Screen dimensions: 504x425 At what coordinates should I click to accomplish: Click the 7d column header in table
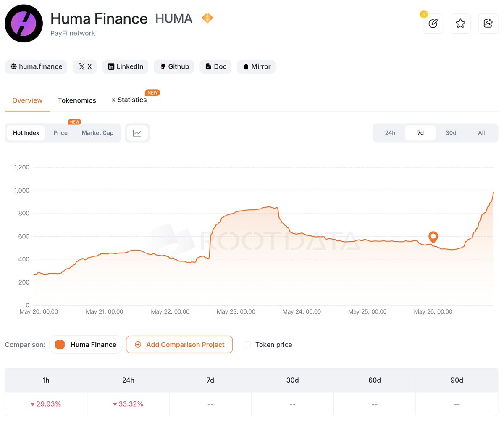[210, 380]
